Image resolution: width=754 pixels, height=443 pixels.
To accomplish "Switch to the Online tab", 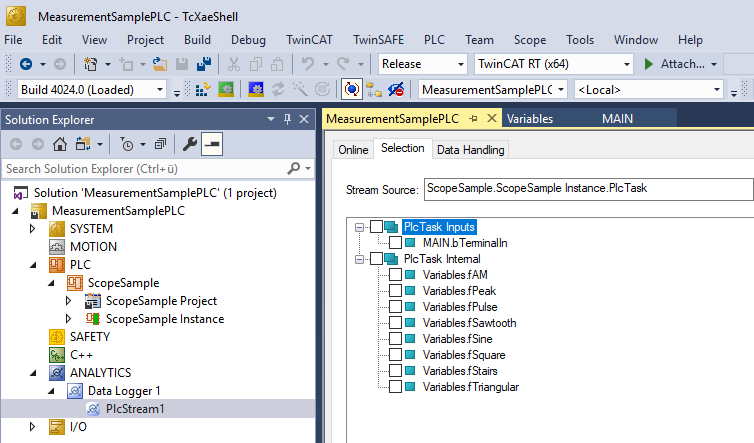I will pyautogui.click(x=353, y=150).
